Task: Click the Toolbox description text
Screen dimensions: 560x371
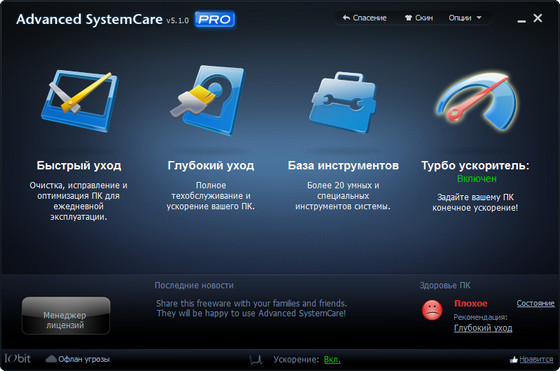Action: (x=343, y=196)
